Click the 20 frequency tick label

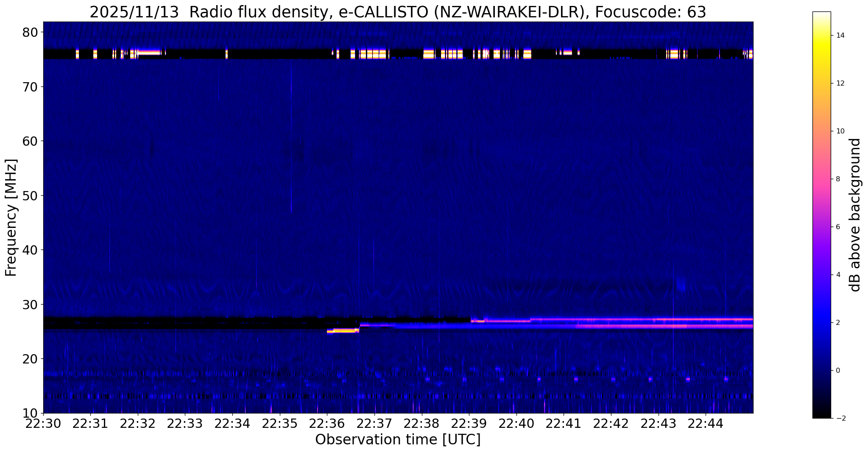[x=30, y=359]
